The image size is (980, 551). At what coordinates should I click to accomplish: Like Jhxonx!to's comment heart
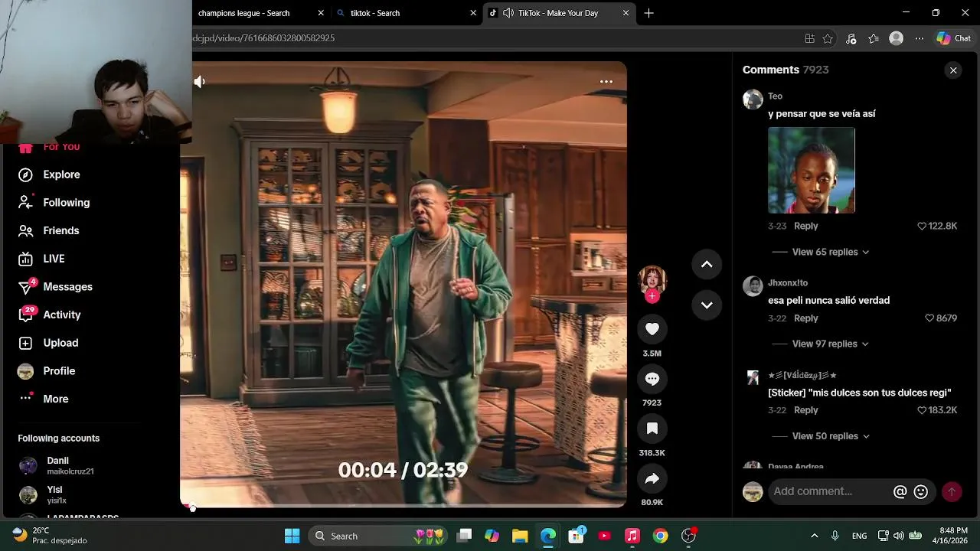929,318
